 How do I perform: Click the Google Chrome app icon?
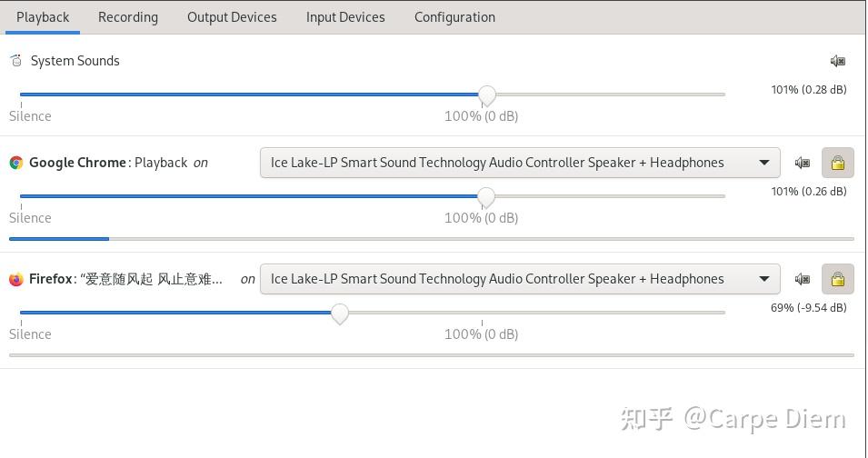point(16,163)
